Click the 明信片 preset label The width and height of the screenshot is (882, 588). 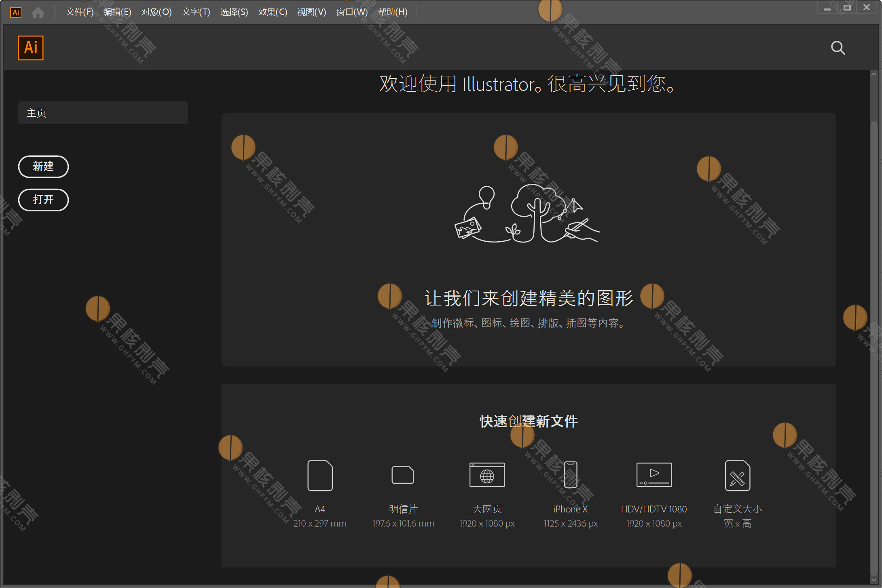point(403,509)
